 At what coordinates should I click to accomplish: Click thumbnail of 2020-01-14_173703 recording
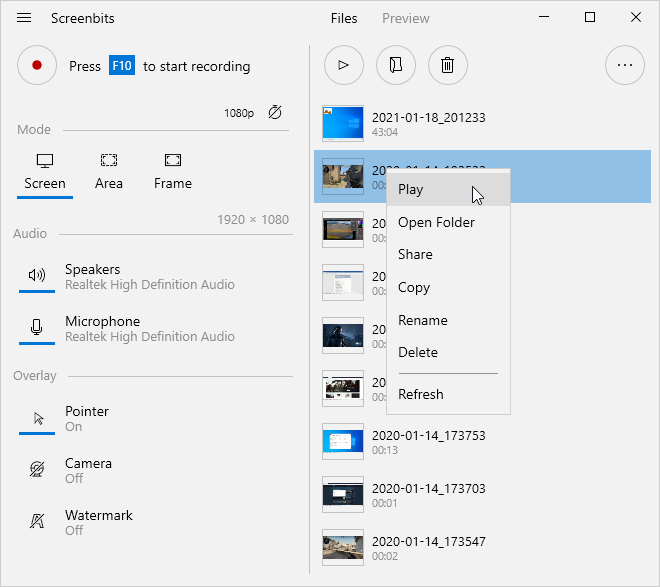[343, 494]
